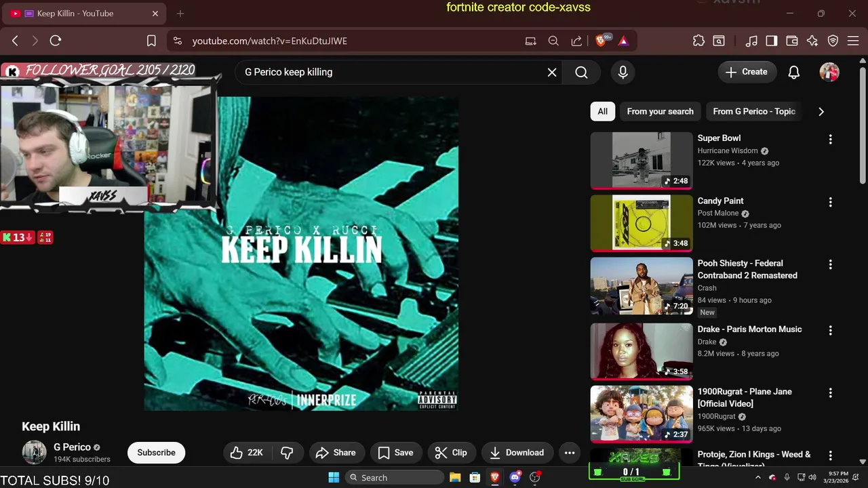Click the install app icon in the address bar
This screenshot has height=488, width=868.
[530, 41]
